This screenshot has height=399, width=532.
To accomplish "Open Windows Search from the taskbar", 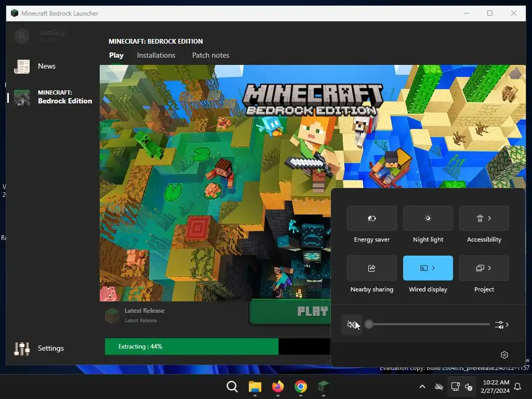I will click(x=232, y=387).
